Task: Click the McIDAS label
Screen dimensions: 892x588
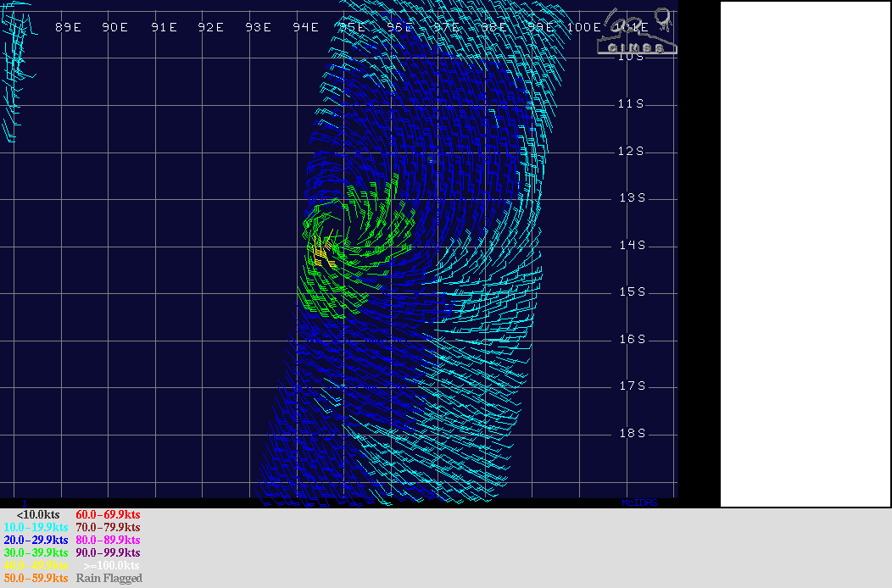Action: point(639,502)
